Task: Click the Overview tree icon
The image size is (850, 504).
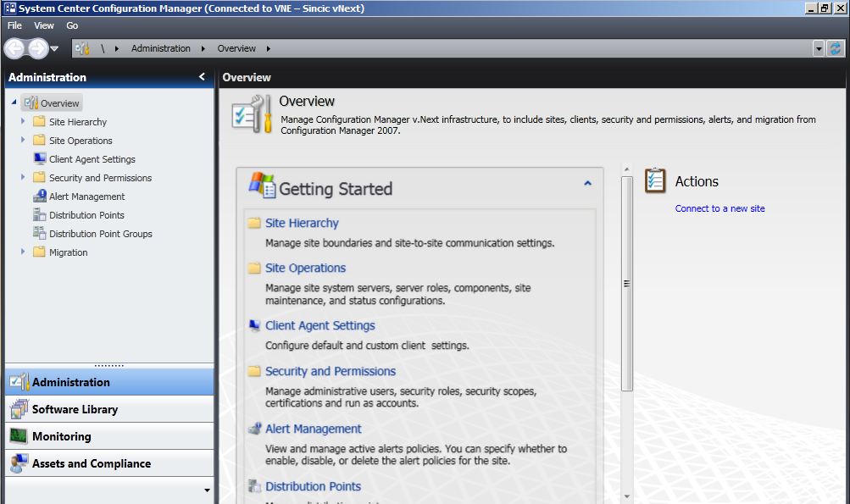Action: click(x=31, y=102)
